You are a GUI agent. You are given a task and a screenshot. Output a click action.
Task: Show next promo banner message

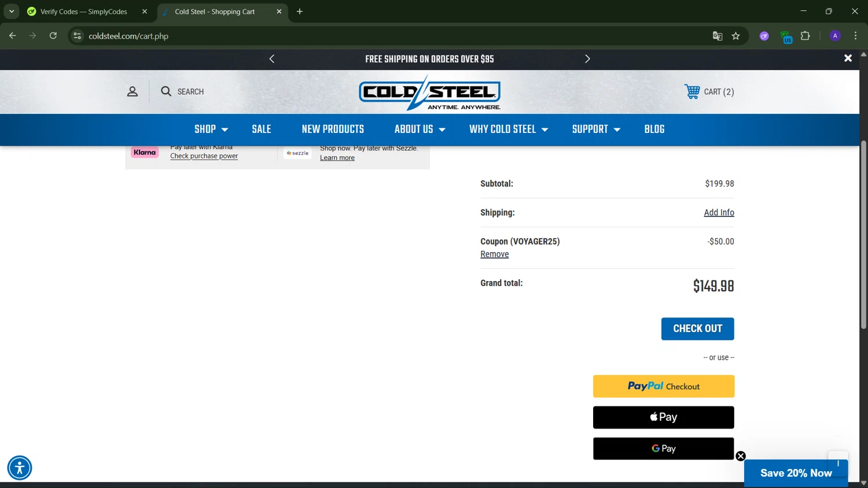(587, 59)
